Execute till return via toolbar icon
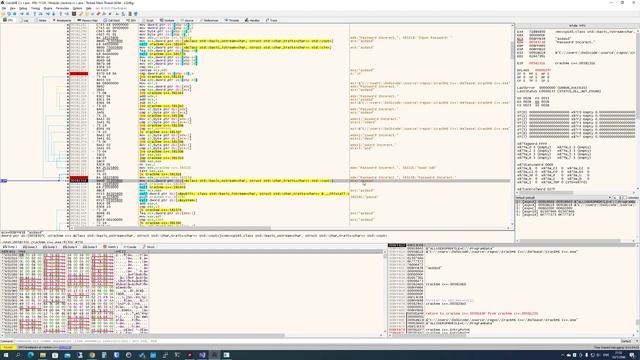The image size is (640, 360). coord(61,14)
